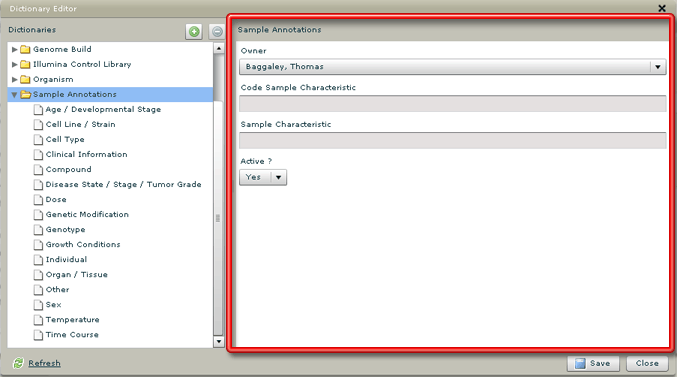
Task: Click the gray remove entry icon
Action: (x=217, y=32)
